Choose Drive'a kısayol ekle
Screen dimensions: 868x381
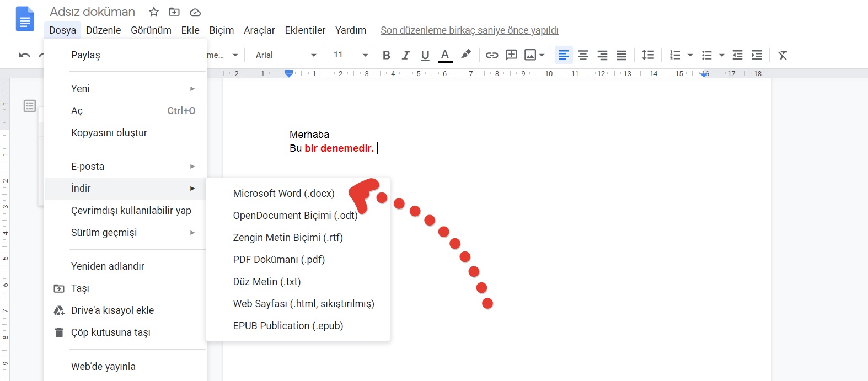[125, 310]
